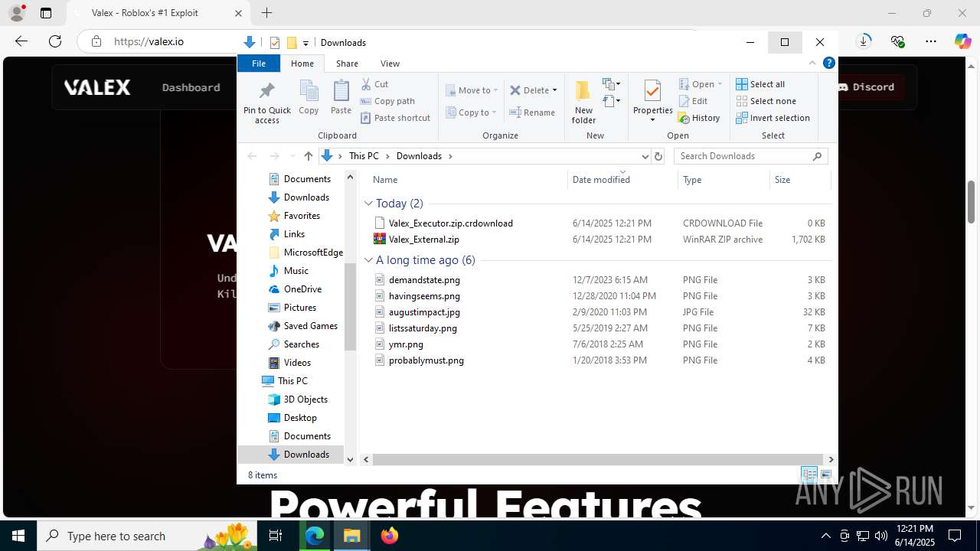Image resolution: width=980 pixels, height=551 pixels.
Task: Sort by Name column header
Action: (385, 180)
